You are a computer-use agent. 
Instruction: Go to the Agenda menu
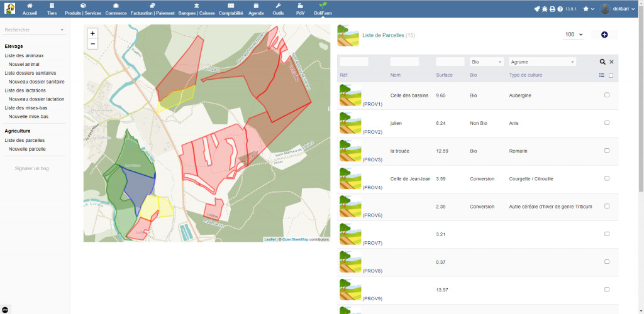[256, 9]
